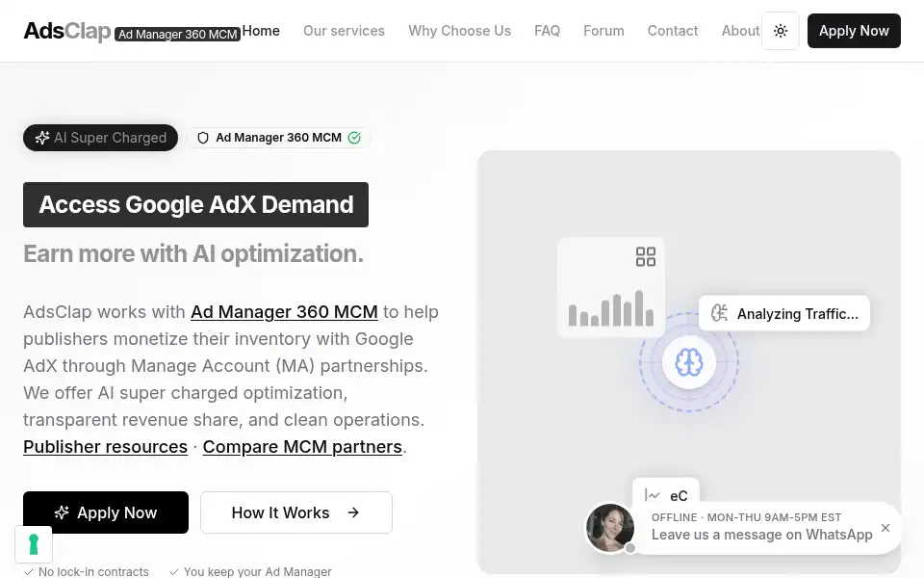Go to Why Choose Us section
The height and width of the screenshot is (578, 924).
coord(460,31)
